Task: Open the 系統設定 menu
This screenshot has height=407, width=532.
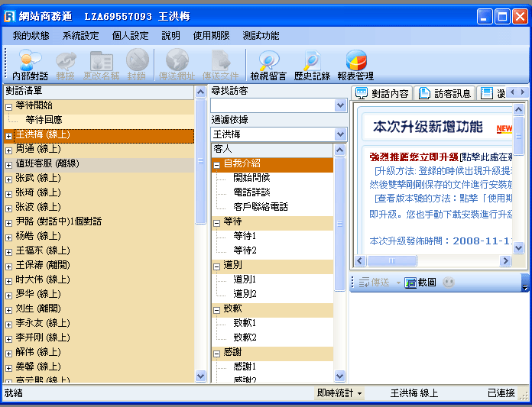Action: [80, 36]
